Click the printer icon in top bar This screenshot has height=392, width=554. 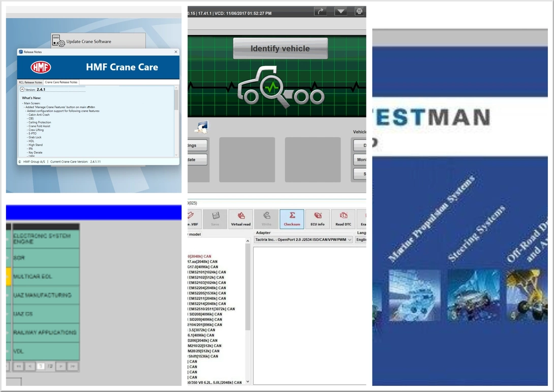(359, 12)
